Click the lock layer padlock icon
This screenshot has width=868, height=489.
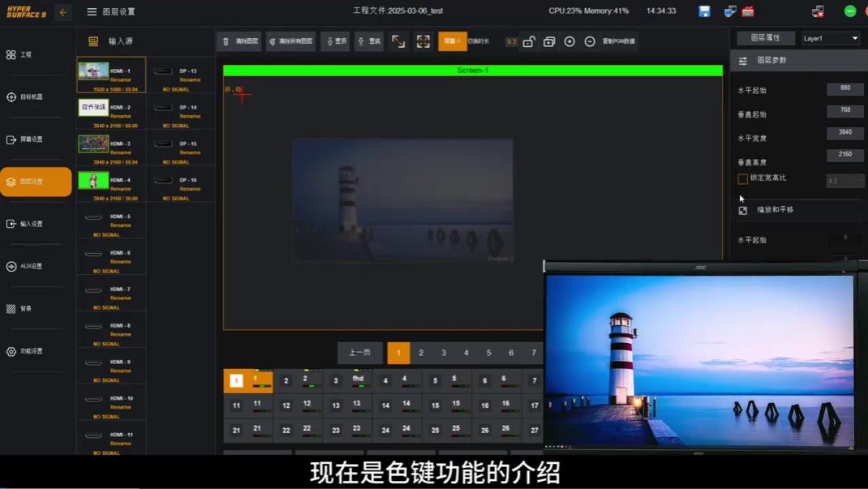[x=529, y=41]
